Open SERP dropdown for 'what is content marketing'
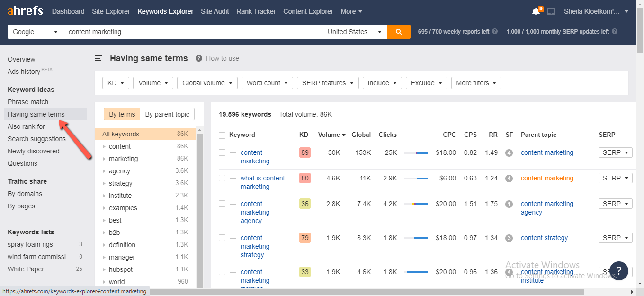Image resolution: width=644 pixels, height=296 pixels. tap(616, 178)
